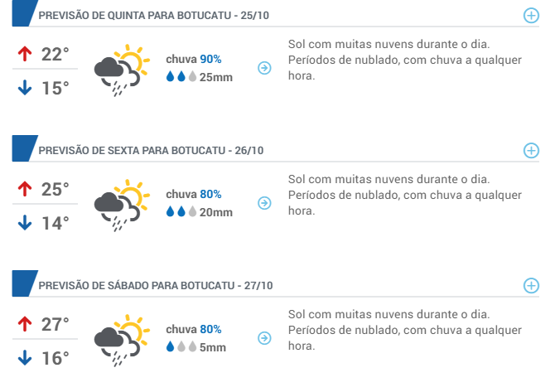555x392 pixels.
Task: Expand Thursday 25/10 forecast with plus icon
Action: click(531, 16)
